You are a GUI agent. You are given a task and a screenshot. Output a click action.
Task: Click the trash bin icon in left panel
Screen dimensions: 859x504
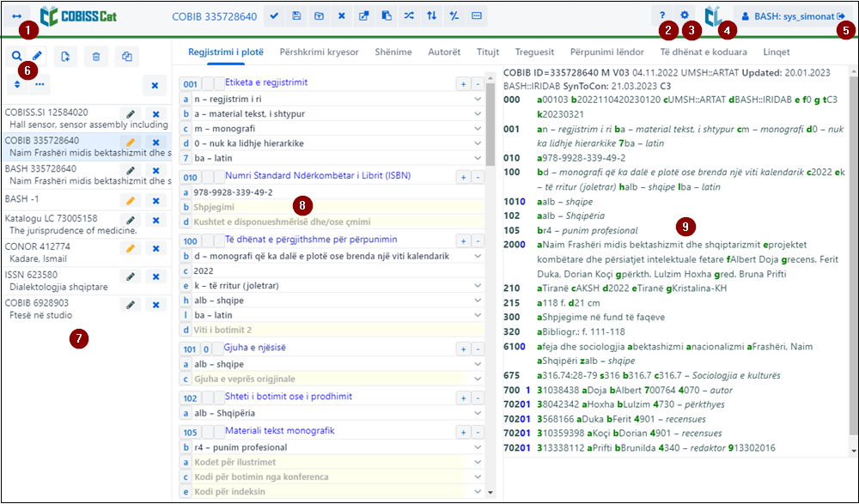(x=96, y=57)
